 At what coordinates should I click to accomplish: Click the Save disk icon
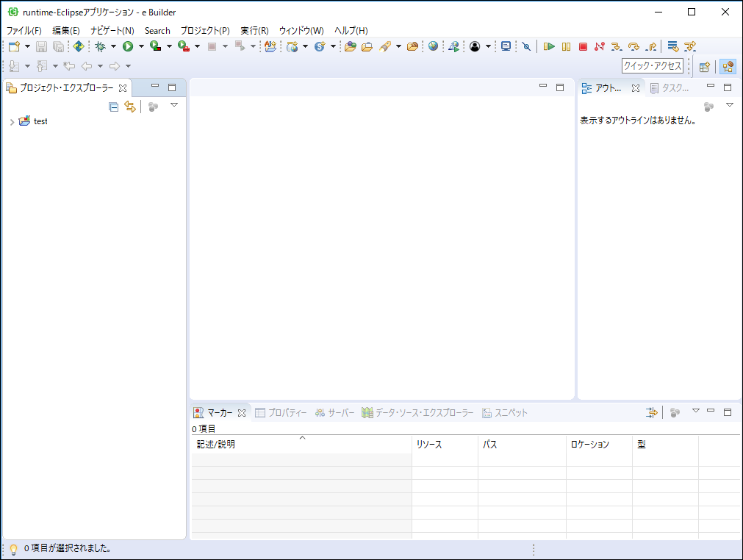[x=41, y=46]
